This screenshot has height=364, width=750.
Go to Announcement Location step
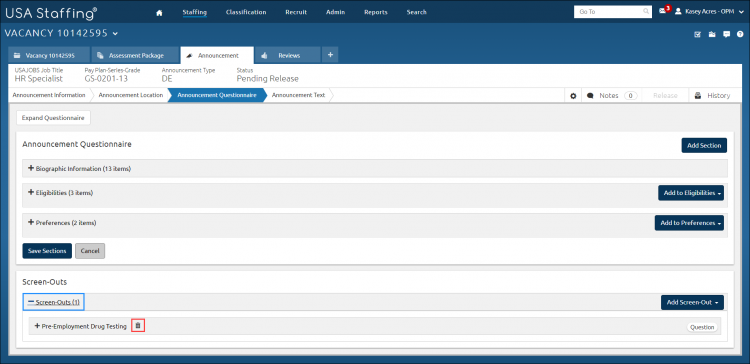(x=131, y=95)
